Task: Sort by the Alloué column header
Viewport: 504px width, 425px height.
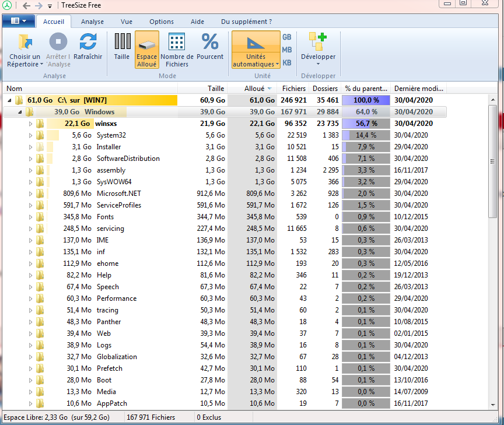Action: (253, 89)
